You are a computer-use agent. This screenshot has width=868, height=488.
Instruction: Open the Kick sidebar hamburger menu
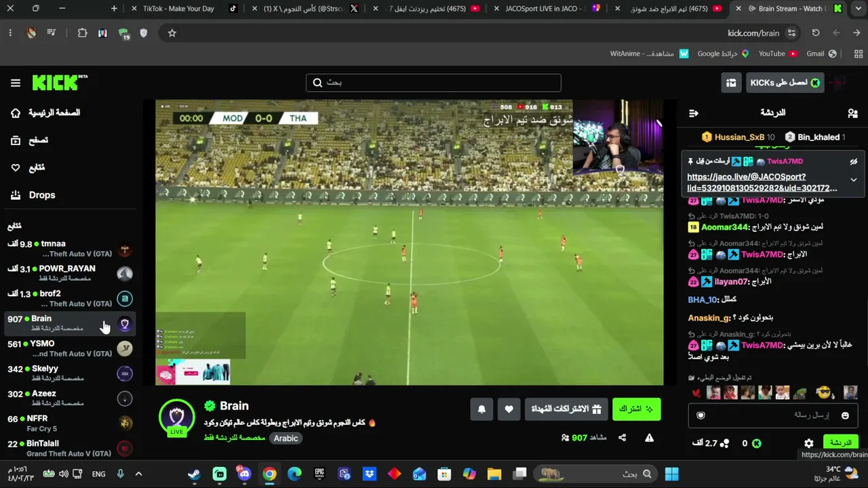click(x=16, y=83)
